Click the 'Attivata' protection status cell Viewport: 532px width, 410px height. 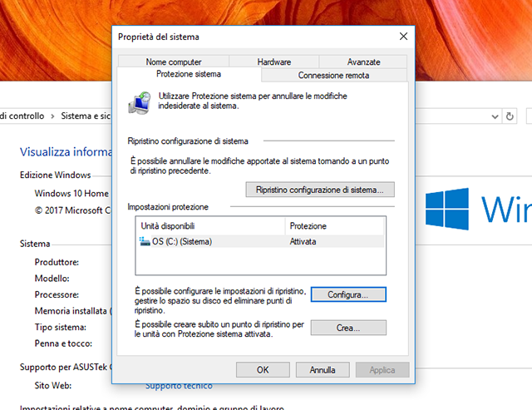tap(303, 241)
